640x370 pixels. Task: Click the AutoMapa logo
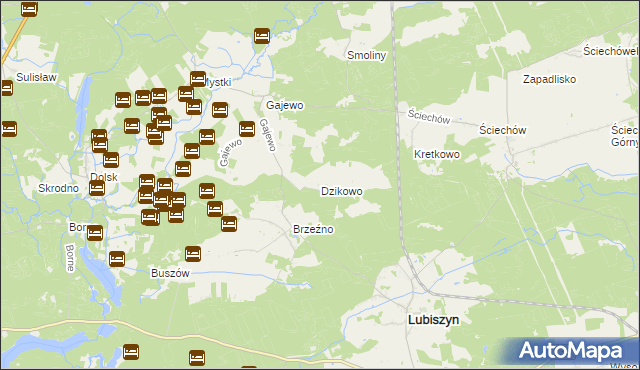coord(570,350)
